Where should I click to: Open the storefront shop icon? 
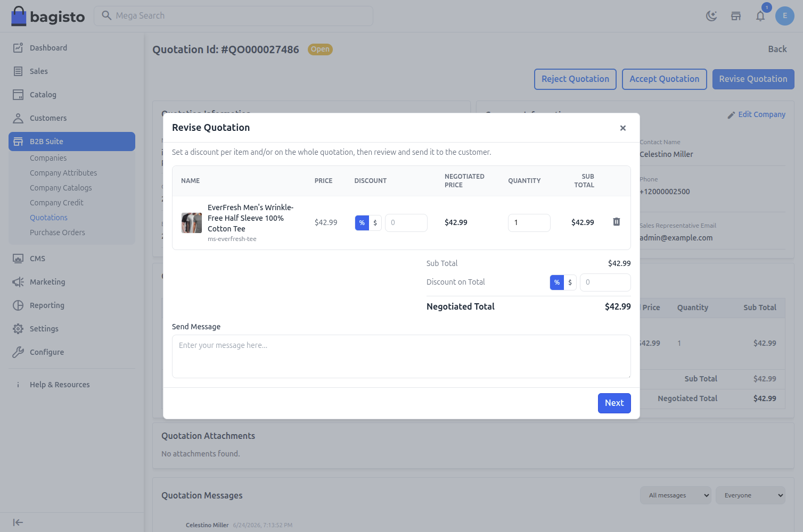(x=736, y=16)
